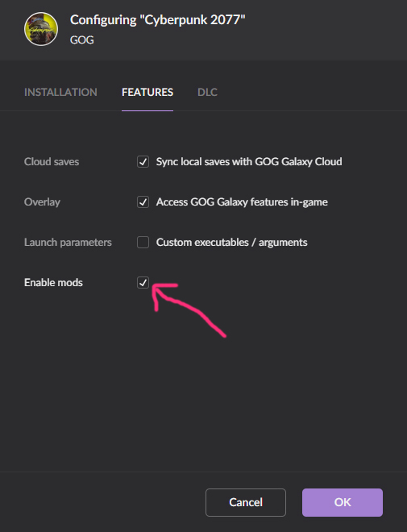Screen dimensions: 407x532
Task: Toggle the Cloud saves sync checkbox
Action: coord(143,161)
